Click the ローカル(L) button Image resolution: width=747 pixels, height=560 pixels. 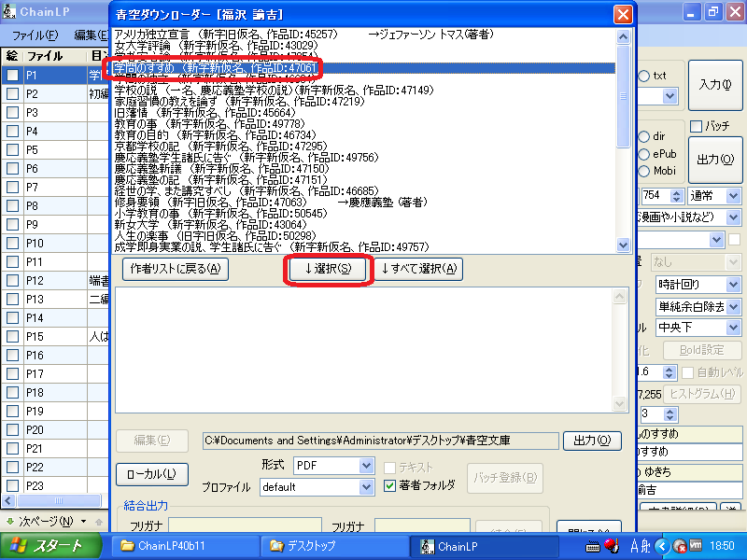click(x=152, y=474)
